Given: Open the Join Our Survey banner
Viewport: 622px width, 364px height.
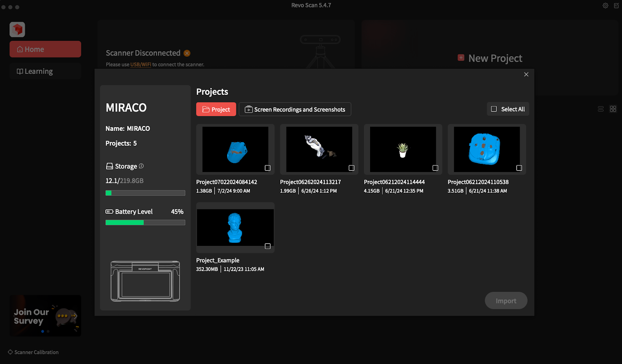Looking at the screenshot, I should [x=45, y=316].
